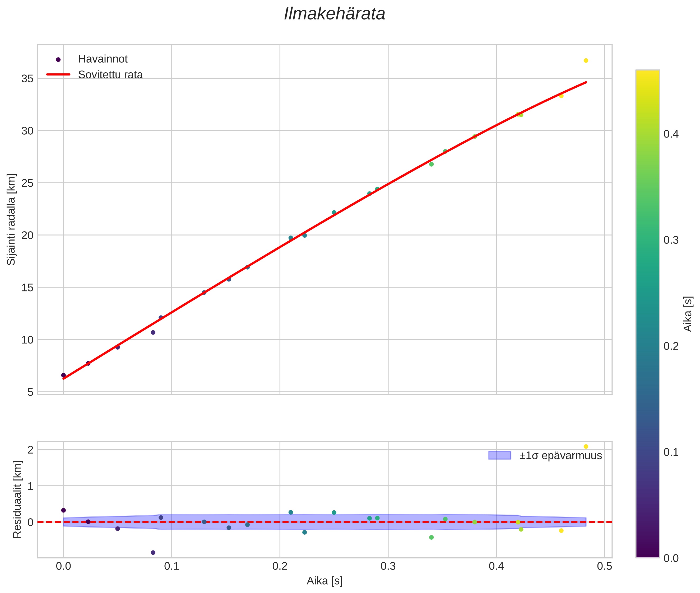
Task: Select the yellow outlier in residual plot
Action: (586, 446)
